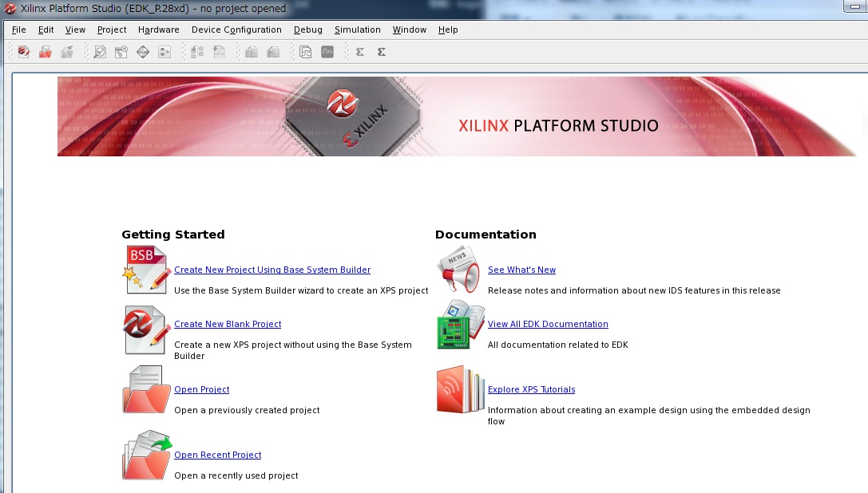Click the blank project icon with Xilinx logo
Viewport: 868px width, 493px height.
[x=146, y=330]
